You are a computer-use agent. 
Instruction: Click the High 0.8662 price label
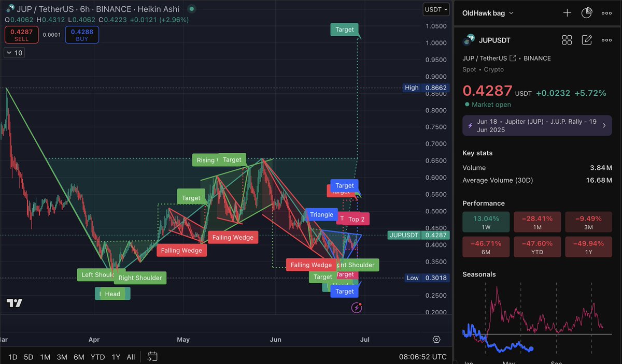[426, 88]
